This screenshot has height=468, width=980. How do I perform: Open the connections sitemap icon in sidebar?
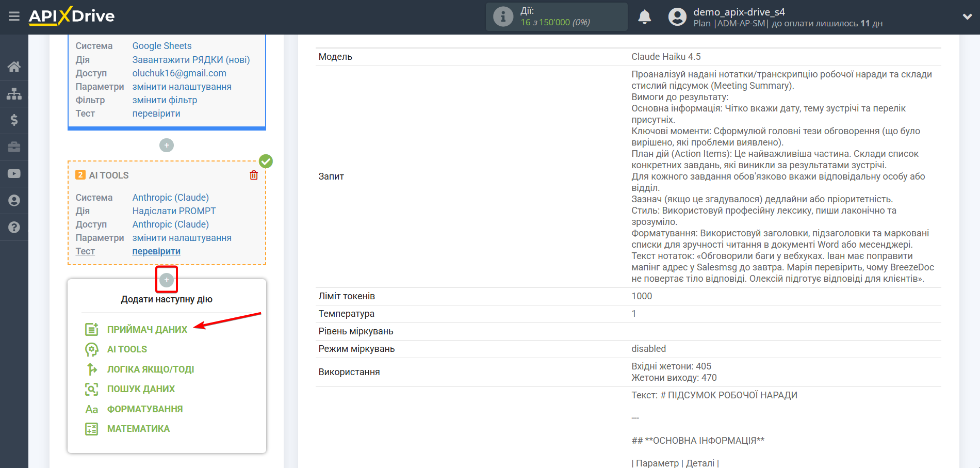pyautogui.click(x=14, y=93)
